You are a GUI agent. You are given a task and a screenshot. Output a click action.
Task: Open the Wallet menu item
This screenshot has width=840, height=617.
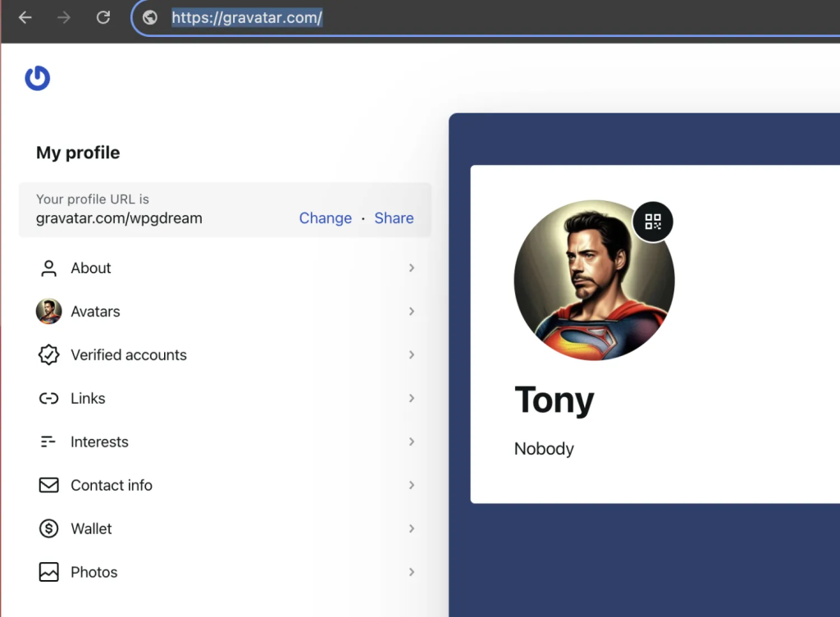[225, 528]
